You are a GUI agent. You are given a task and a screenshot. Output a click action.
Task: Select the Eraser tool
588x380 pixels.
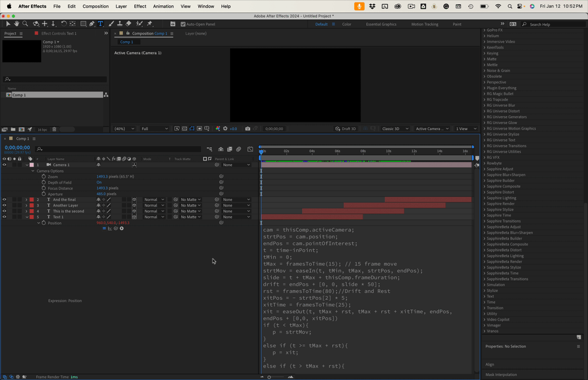point(128,24)
